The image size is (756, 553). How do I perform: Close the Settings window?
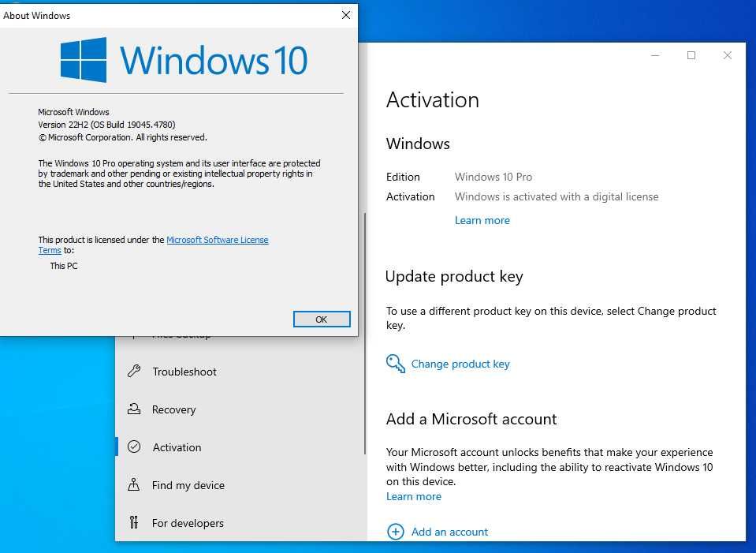click(727, 55)
